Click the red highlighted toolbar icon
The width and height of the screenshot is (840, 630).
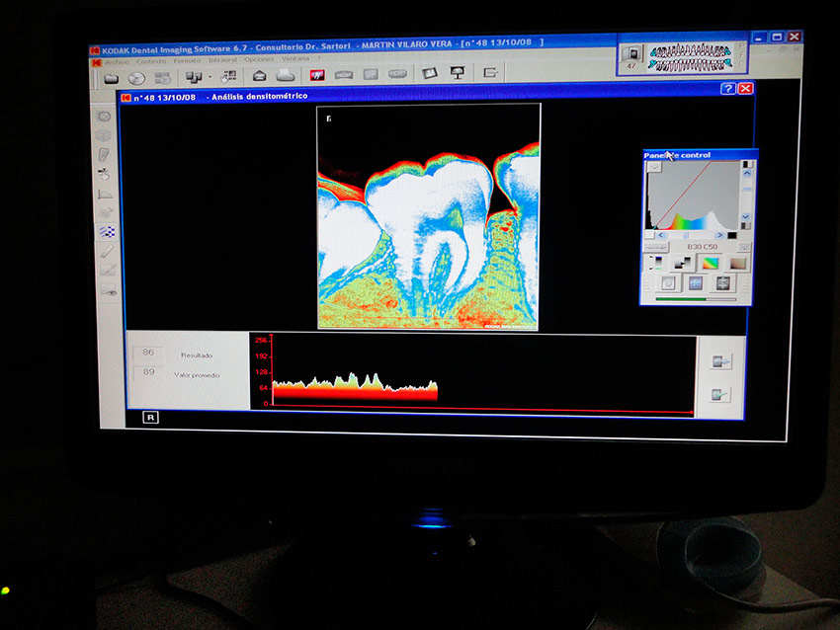click(318, 74)
